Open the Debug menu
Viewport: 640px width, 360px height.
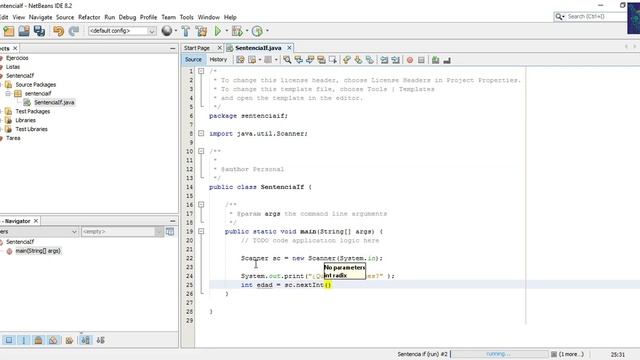(127, 17)
